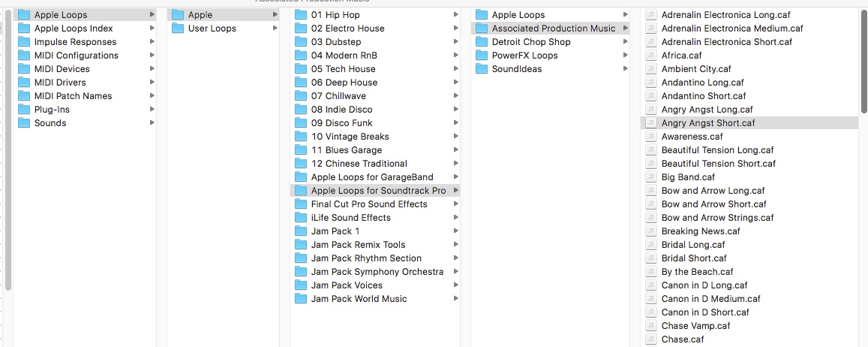Select Bridal Long.caf
The image size is (868, 347).
pyautogui.click(x=750, y=244)
